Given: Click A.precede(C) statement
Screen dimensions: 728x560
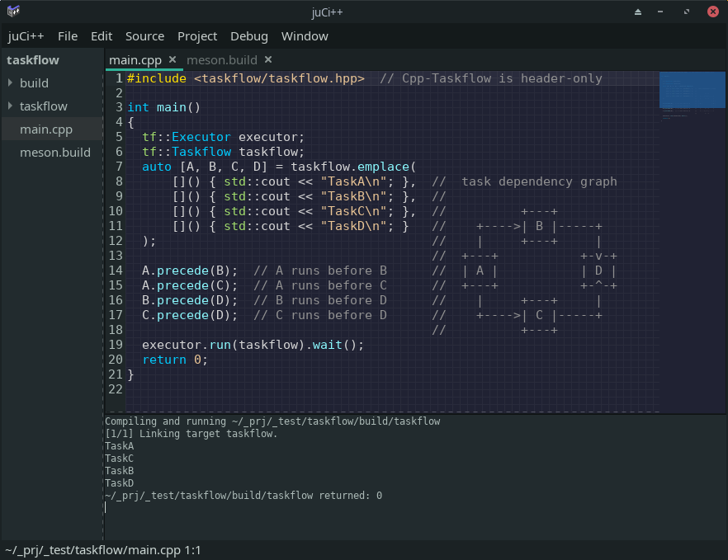Looking at the screenshot, I should 190,285.
